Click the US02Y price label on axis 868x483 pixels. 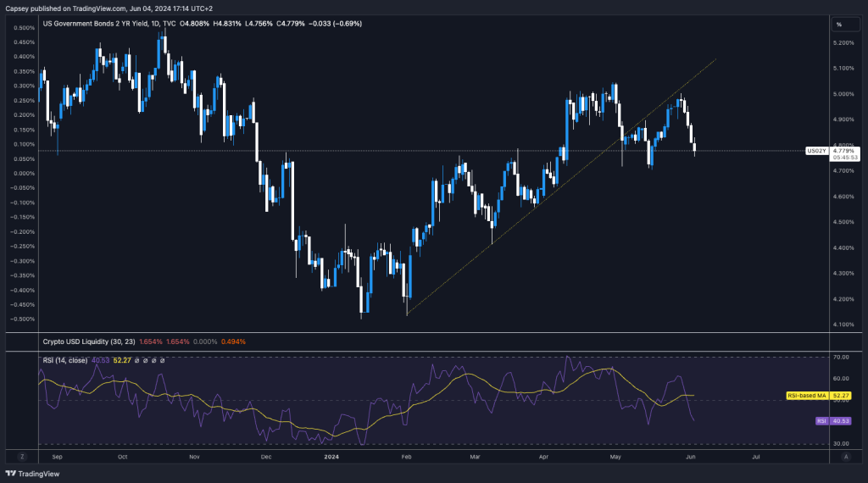[x=815, y=150]
